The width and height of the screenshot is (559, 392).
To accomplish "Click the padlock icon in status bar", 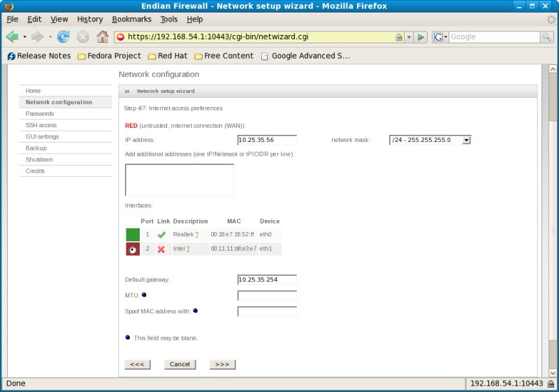I will 551,384.
